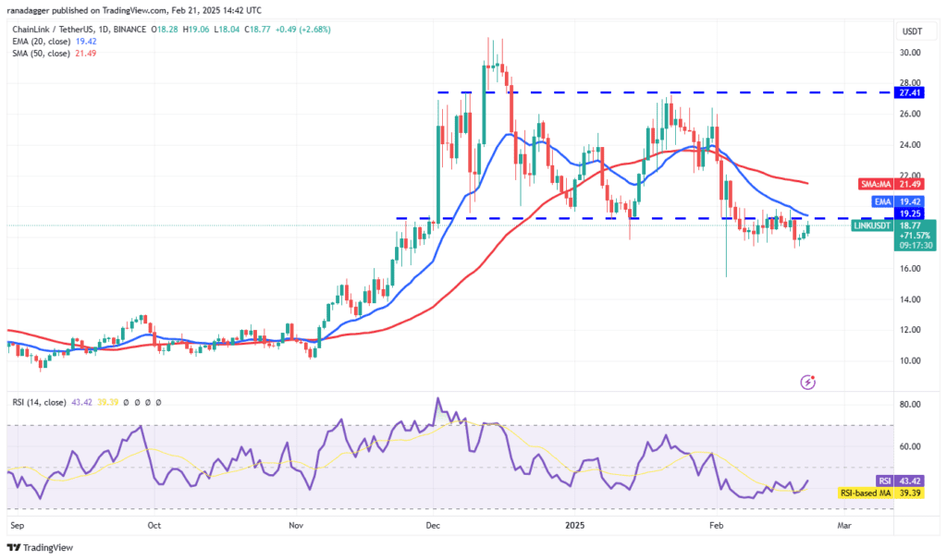Click the 30.00 price axis label
This screenshot has width=947, height=560.
912,53
